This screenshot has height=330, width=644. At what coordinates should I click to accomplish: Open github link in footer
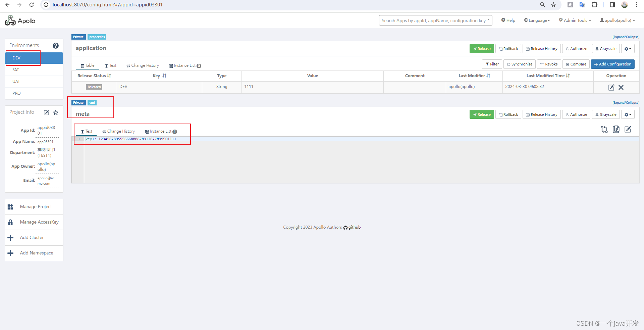tap(352, 227)
